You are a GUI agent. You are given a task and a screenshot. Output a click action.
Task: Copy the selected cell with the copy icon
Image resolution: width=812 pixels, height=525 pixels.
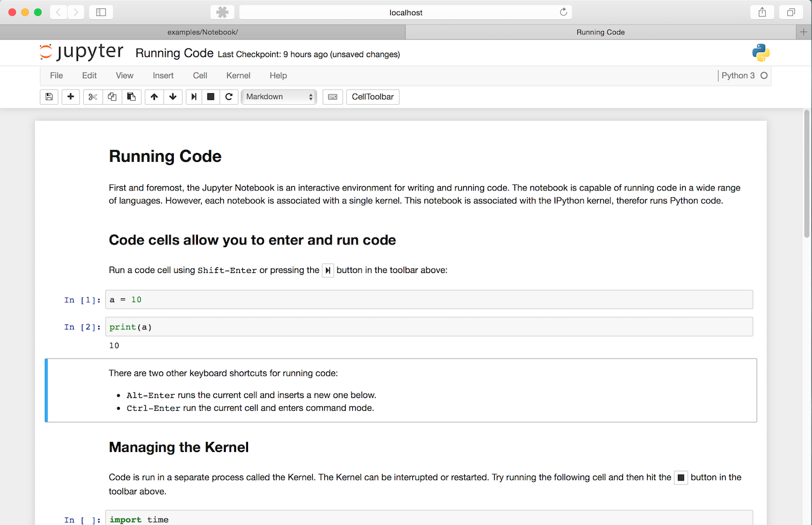click(x=112, y=96)
